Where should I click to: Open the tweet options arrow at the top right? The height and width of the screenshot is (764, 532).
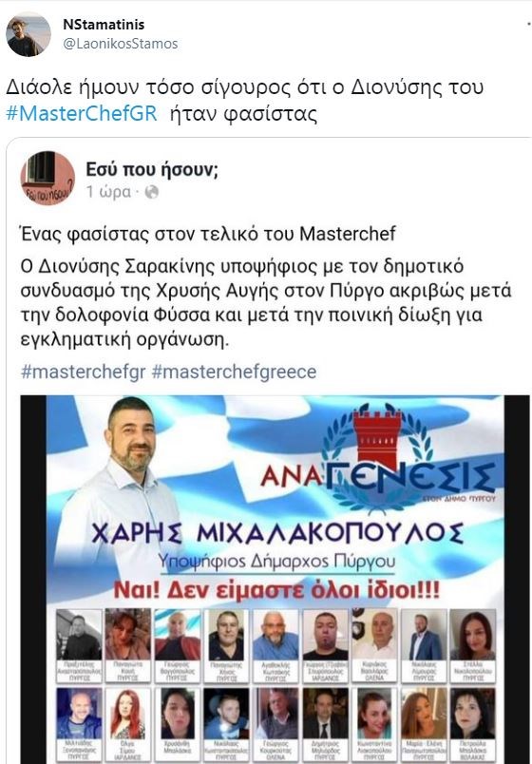tap(528, 24)
